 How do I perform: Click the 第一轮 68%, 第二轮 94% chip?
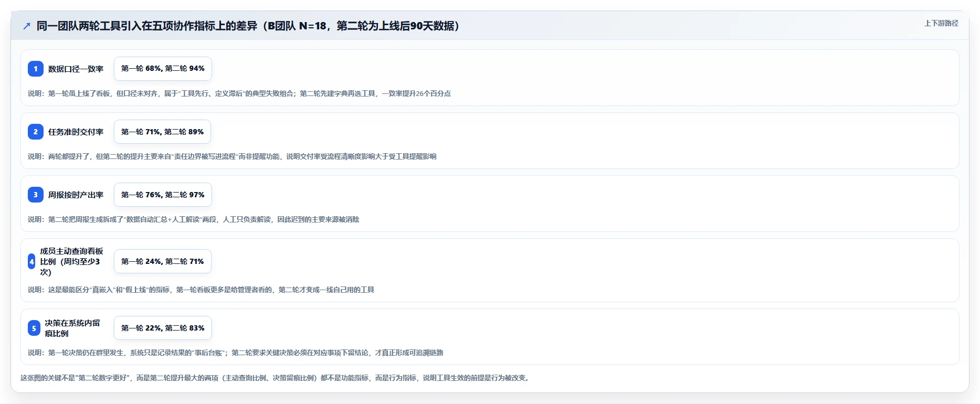click(x=163, y=69)
